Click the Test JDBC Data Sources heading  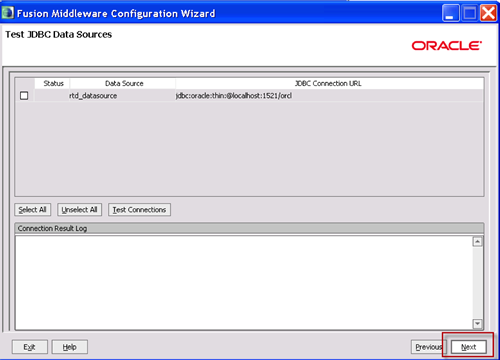[x=59, y=34]
